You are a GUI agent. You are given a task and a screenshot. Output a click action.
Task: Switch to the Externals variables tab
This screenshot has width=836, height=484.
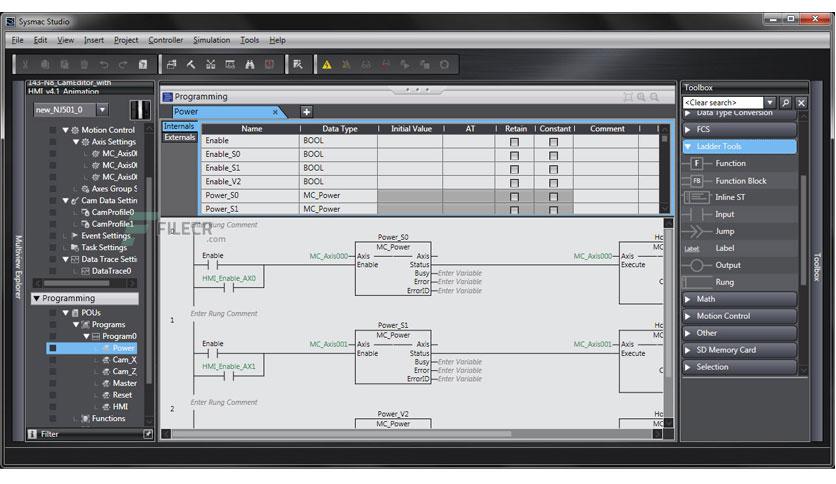coord(180,138)
